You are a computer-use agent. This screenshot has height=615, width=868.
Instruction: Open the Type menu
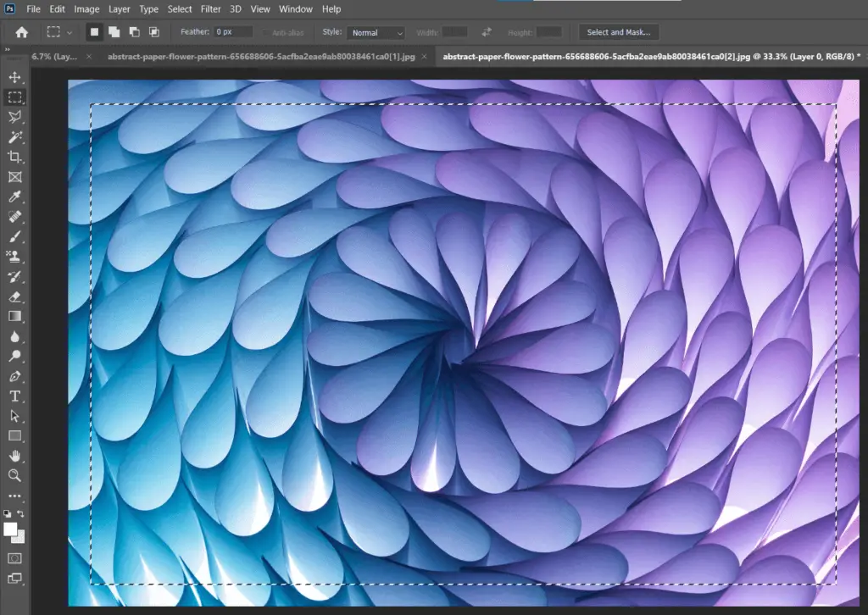pyautogui.click(x=148, y=8)
